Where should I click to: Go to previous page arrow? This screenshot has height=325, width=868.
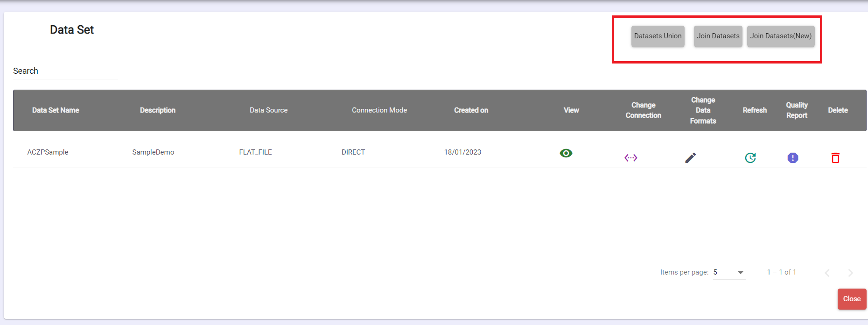827,273
